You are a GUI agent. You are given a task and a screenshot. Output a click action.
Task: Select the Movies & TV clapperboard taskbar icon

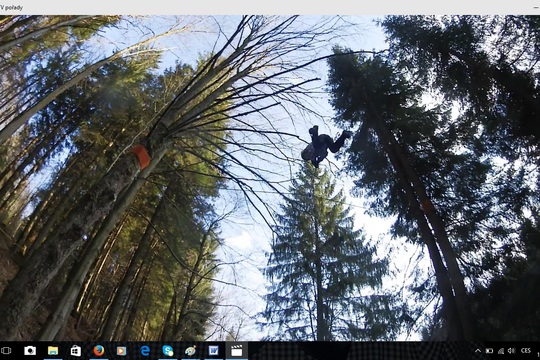tap(237, 351)
